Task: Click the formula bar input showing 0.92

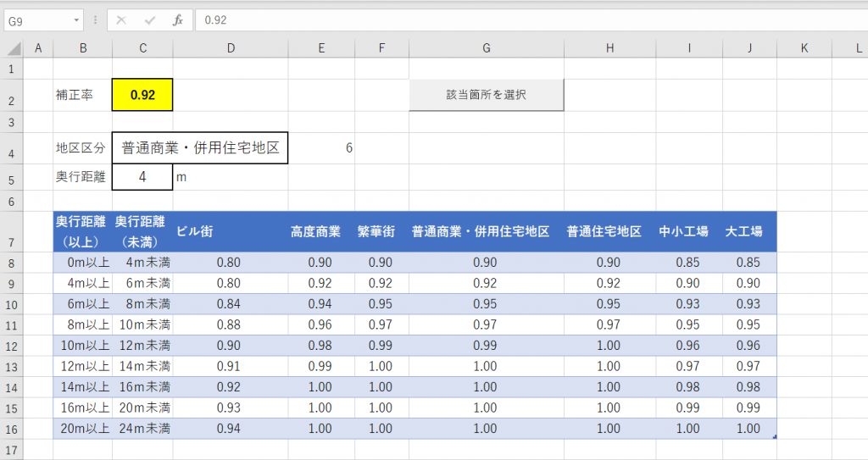Action: point(526,19)
